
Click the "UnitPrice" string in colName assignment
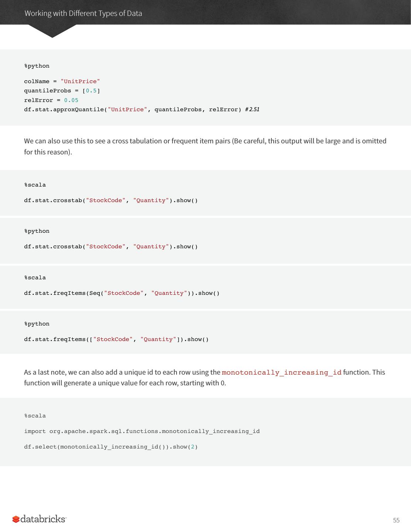[x=80, y=81]
